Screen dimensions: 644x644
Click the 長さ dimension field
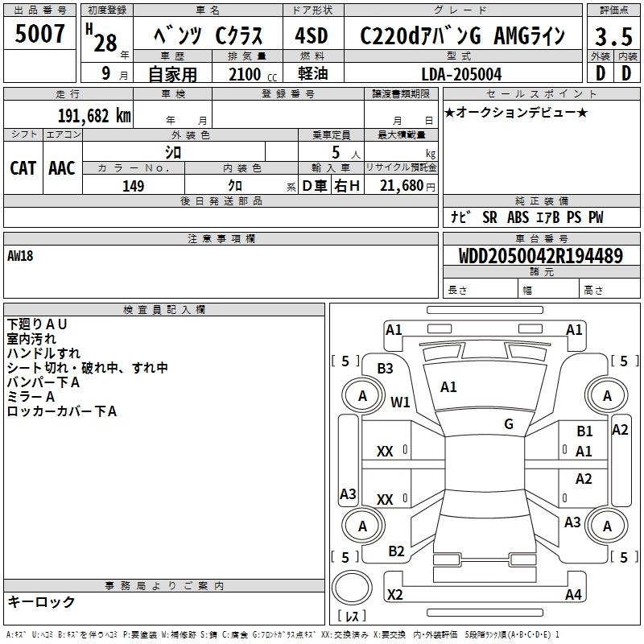(481, 290)
